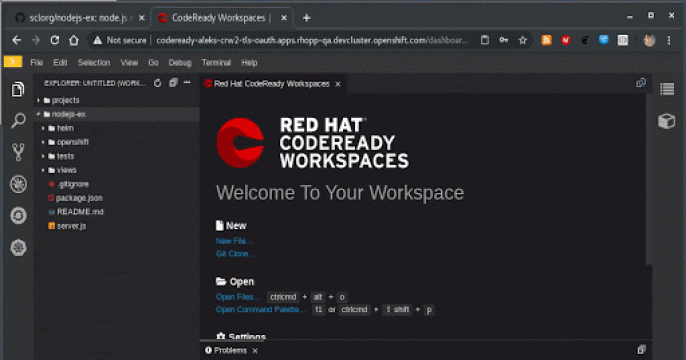Image resolution: width=686 pixels, height=360 pixels.
Task: Click the editor vertical scrollbar
Action: [x=649, y=179]
